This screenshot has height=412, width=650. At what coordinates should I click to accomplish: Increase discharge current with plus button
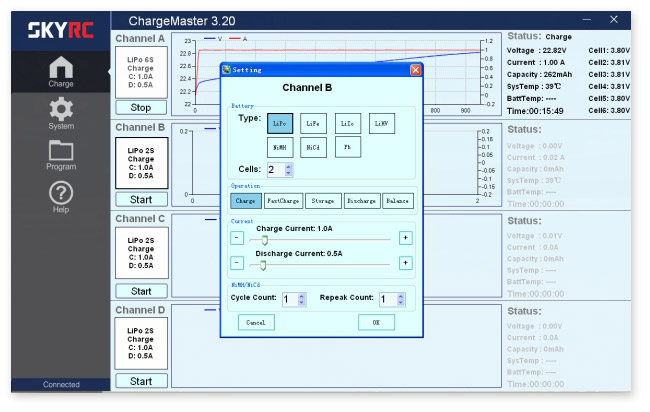tap(405, 263)
